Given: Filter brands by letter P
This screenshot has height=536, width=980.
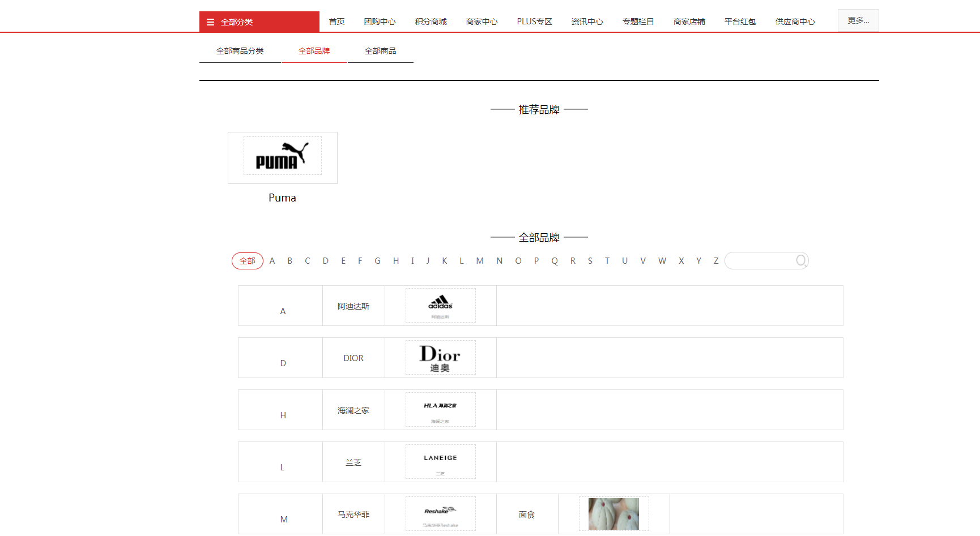Looking at the screenshot, I should (536, 261).
